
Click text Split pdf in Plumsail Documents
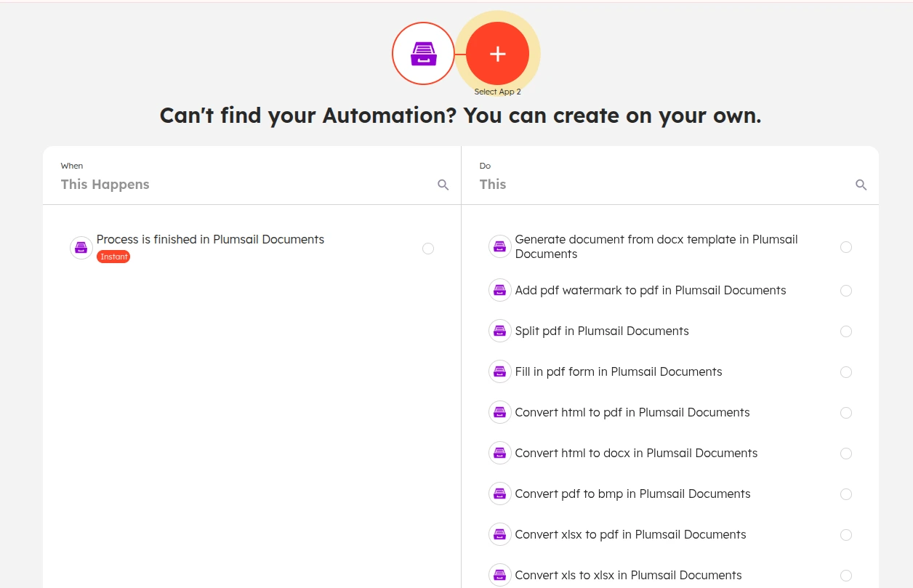pos(602,331)
